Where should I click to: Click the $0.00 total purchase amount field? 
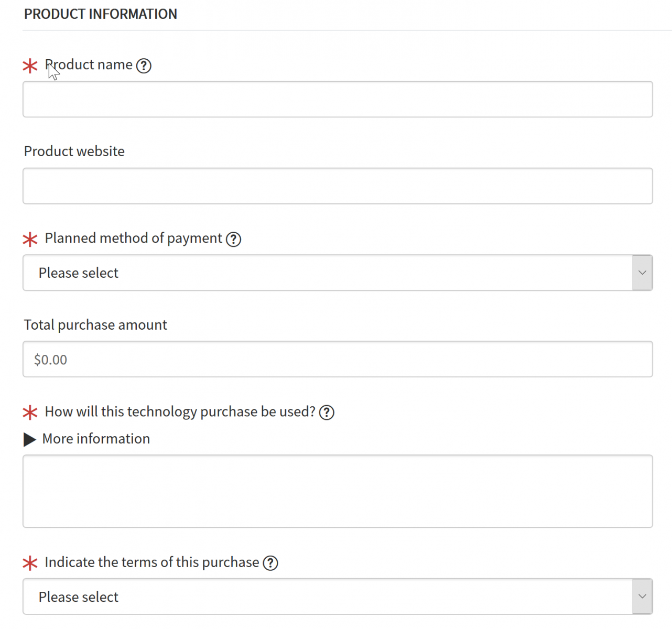point(338,359)
